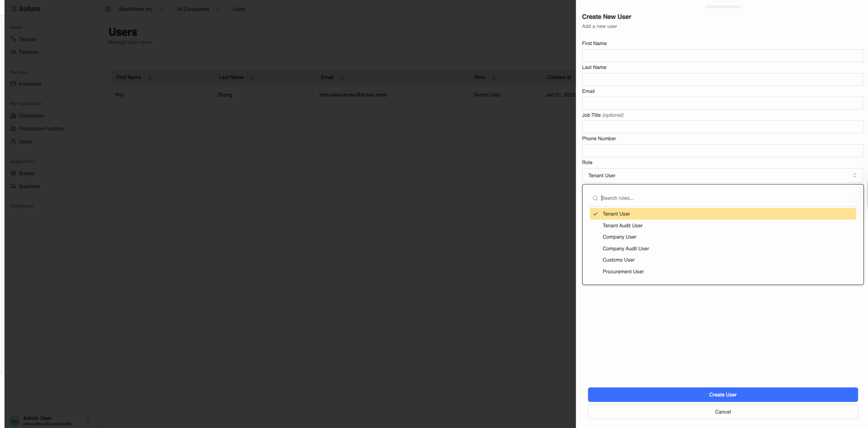
Task: Select Procurement User from role list
Action: pos(623,272)
